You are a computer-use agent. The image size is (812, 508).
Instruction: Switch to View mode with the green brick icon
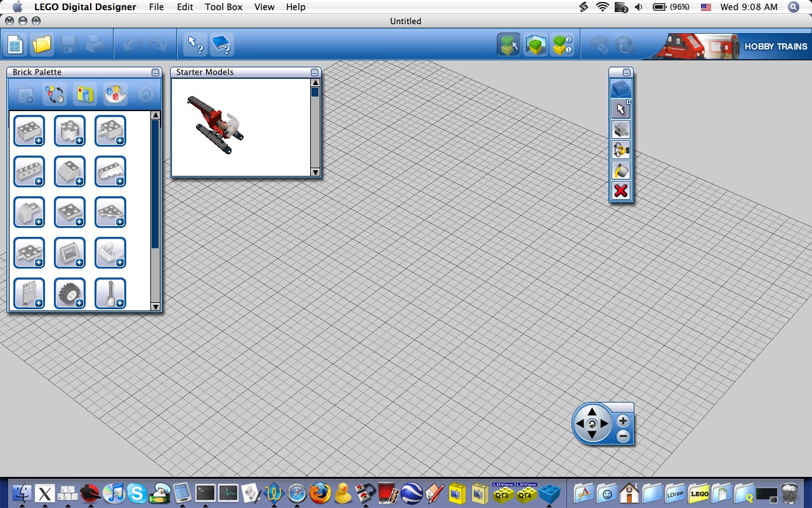coord(535,44)
